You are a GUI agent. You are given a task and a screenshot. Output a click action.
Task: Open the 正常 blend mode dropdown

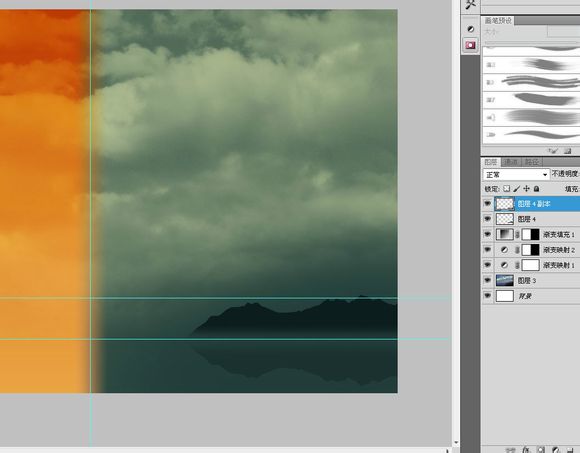[x=516, y=174]
